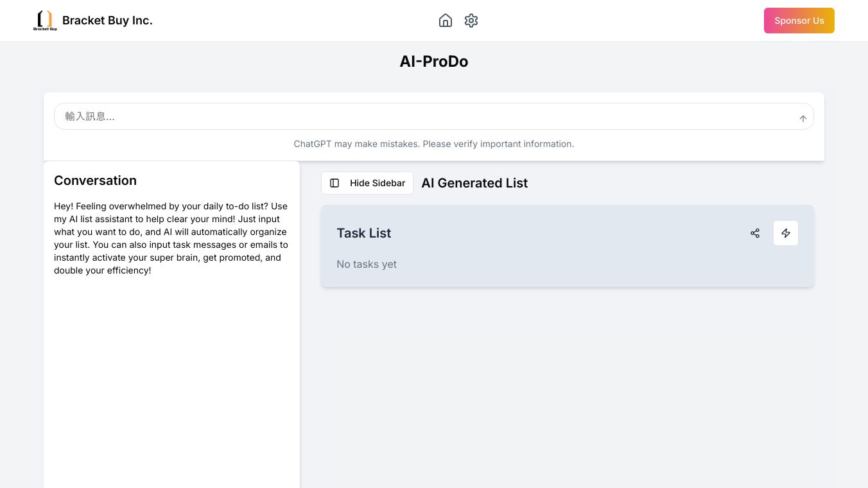Open settings via the gear icon
The image size is (868, 488).
[x=471, y=21]
